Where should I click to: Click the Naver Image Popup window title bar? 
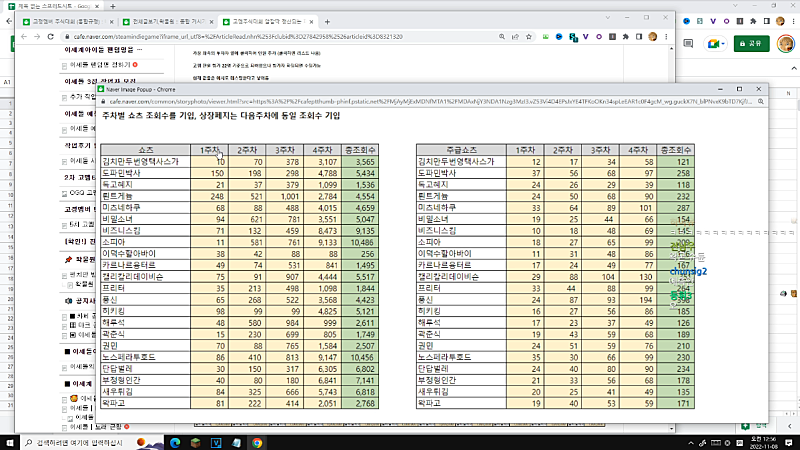pos(300,89)
